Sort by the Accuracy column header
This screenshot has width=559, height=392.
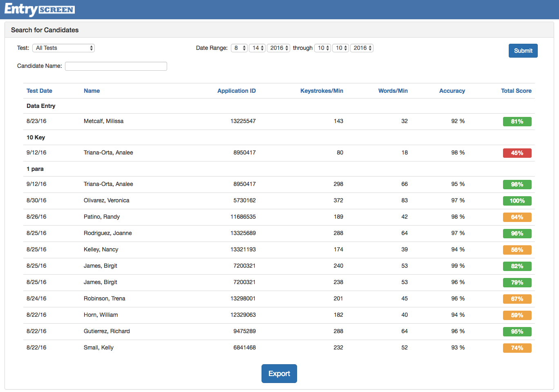[452, 91]
